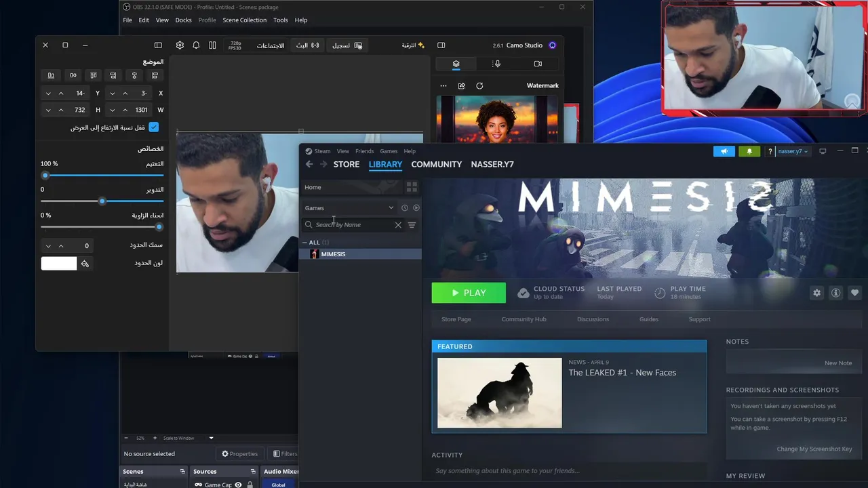Viewport: 868px width, 488px height.
Task: Toggle Game Capture source visibility eye
Action: (238, 485)
